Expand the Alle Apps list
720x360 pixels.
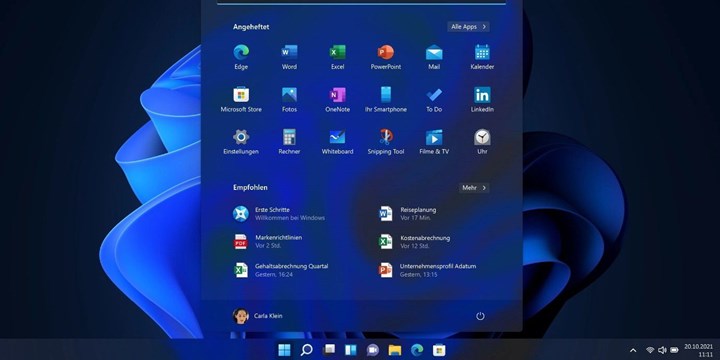(468, 27)
